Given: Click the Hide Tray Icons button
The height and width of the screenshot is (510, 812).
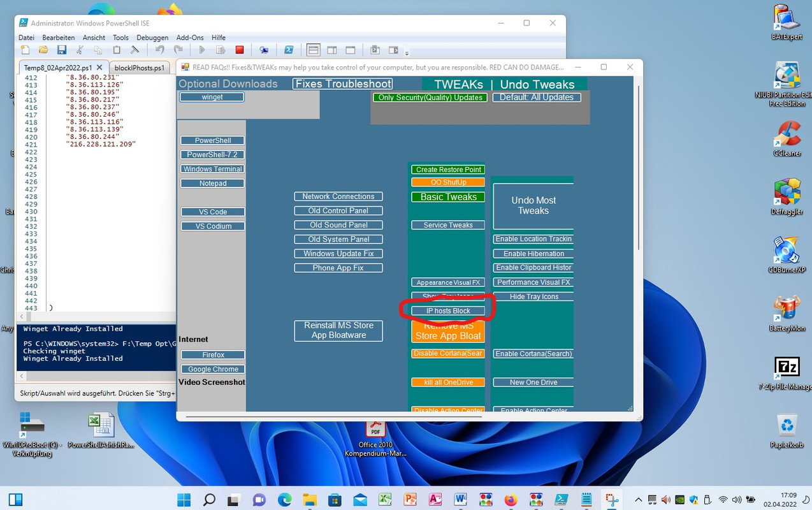Looking at the screenshot, I should pyautogui.click(x=533, y=296).
